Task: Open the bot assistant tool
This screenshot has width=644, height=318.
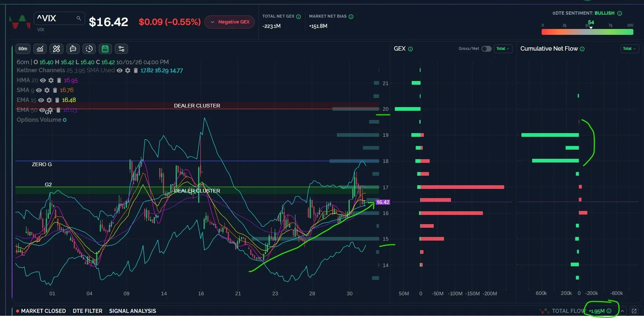Action: pyautogui.click(x=73, y=49)
